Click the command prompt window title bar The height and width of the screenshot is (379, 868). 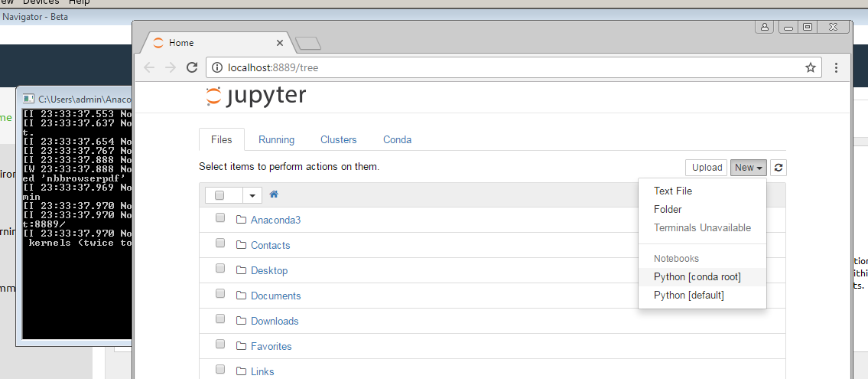pyautogui.click(x=74, y=99)
